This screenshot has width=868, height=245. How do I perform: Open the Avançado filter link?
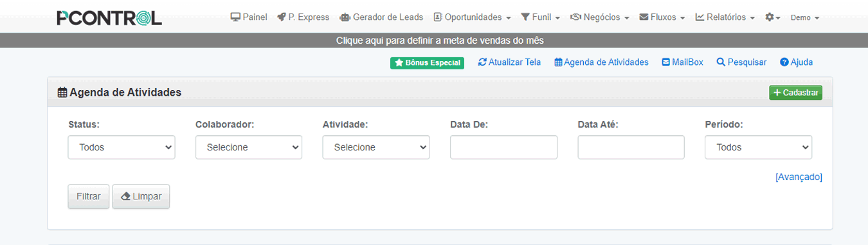(x=799, y=177)
